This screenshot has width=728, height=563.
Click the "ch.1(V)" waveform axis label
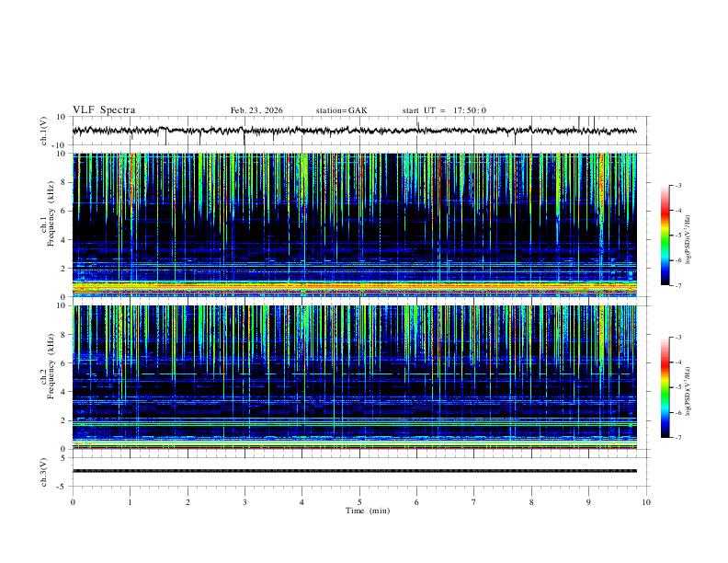pyautogui.click(x=44, y=131)
